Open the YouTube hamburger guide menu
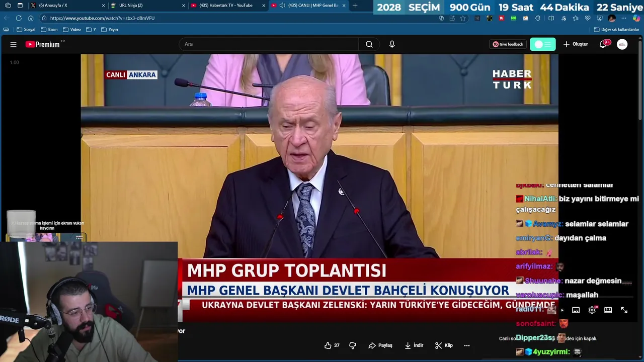Image resolution: width=644 pixels, height=362 pixels. (13, 44)
